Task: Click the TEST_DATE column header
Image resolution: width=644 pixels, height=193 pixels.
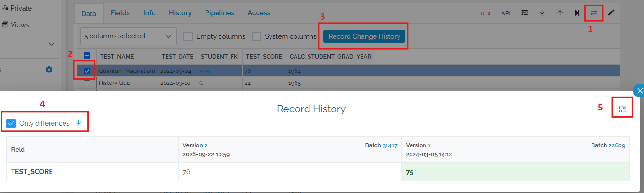Action: point(177,57)
